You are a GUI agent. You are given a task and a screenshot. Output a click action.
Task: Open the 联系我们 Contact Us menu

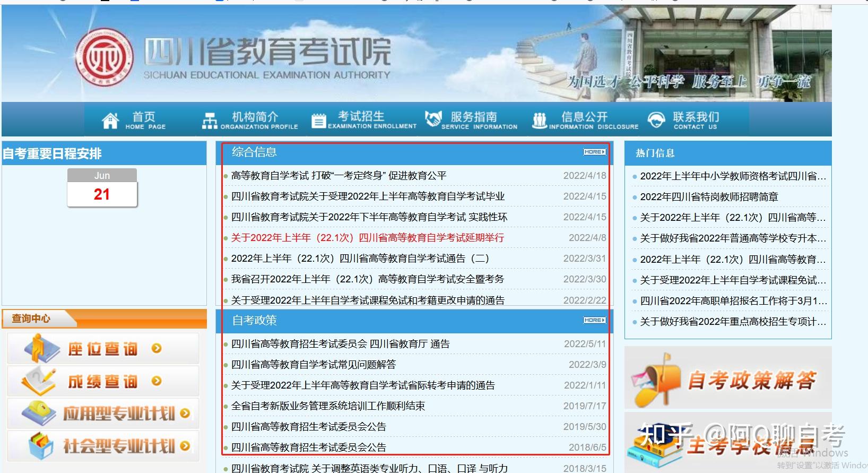(x=683, y=121)
